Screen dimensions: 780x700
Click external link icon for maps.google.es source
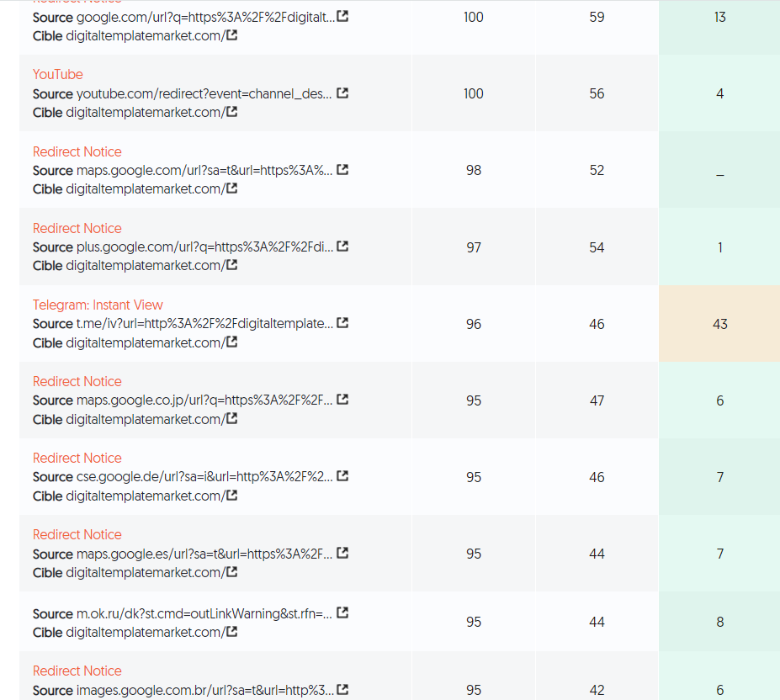click(x=342, y=554)
